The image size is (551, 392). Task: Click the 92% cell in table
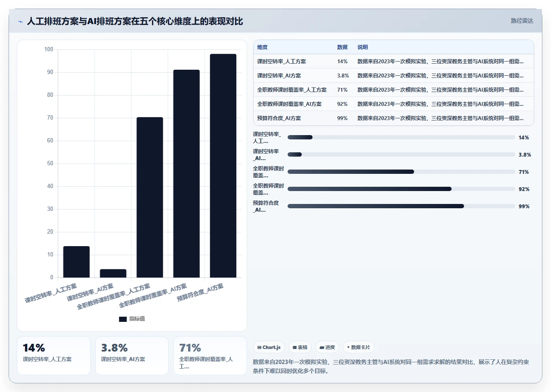tap(342, 104)
